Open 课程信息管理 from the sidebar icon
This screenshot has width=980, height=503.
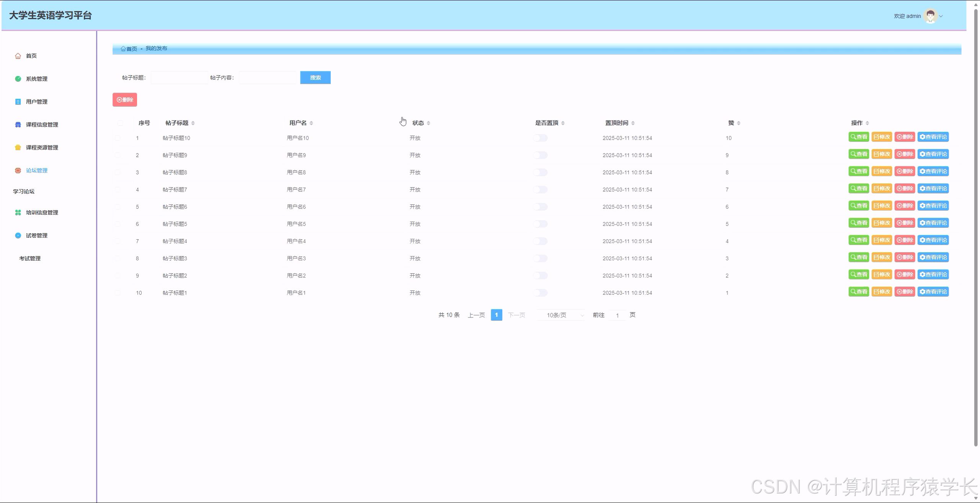click(18, 124)
